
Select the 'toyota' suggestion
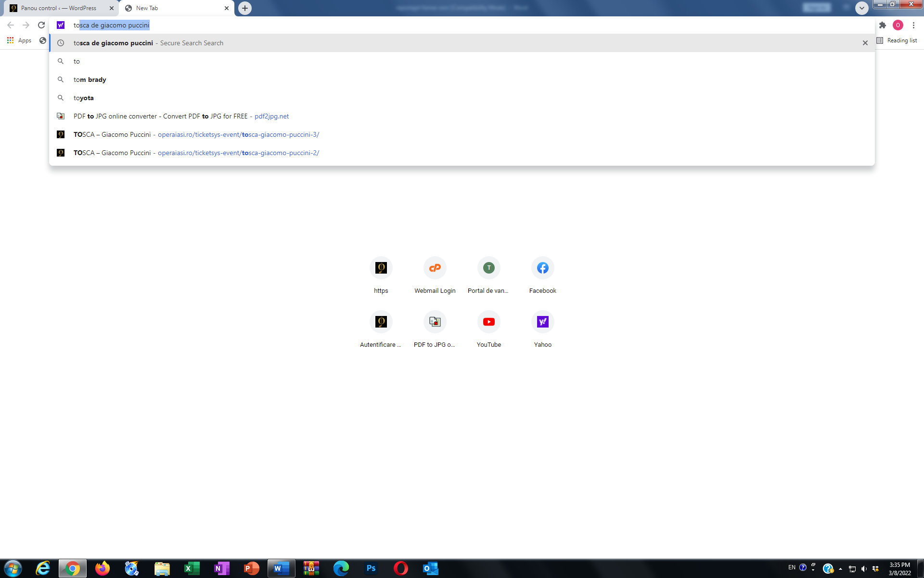pos(462,98)
